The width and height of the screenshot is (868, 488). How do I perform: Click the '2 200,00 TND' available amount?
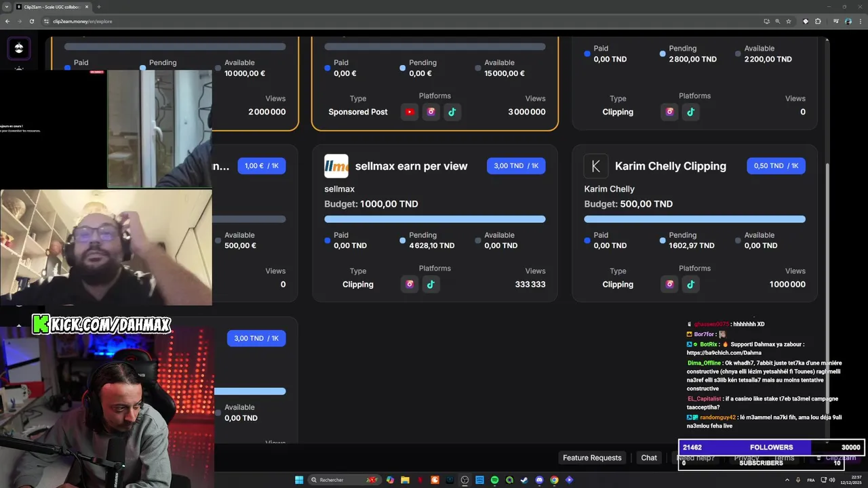768,59
